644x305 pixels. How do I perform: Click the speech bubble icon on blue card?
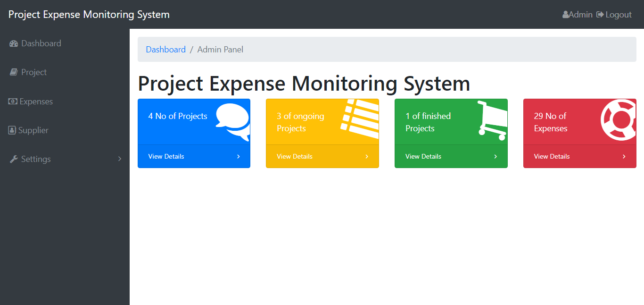[232, 120]
